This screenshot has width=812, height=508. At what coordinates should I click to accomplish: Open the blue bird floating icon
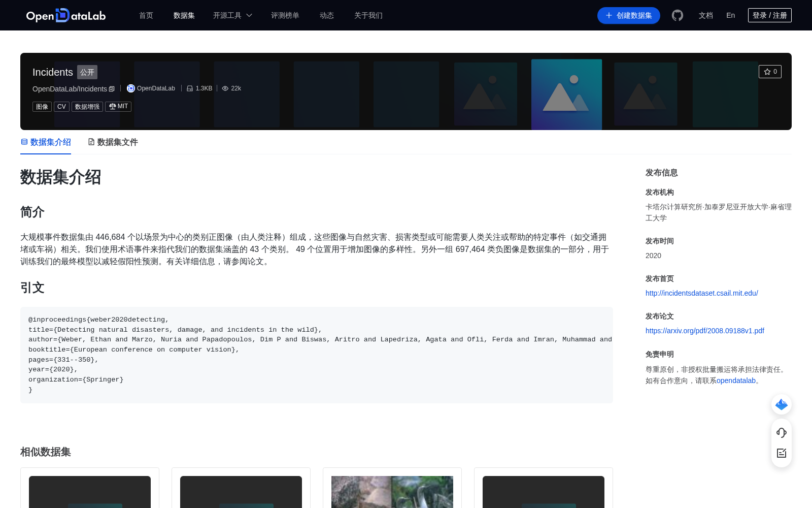click(782, 404)
